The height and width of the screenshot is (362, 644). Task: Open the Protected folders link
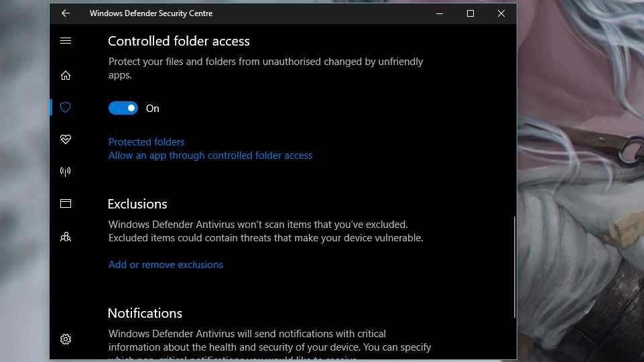click(146, 141)
